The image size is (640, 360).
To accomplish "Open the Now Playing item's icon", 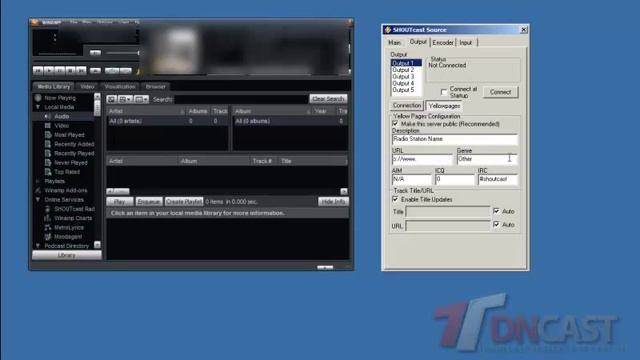I will (38, 98).
